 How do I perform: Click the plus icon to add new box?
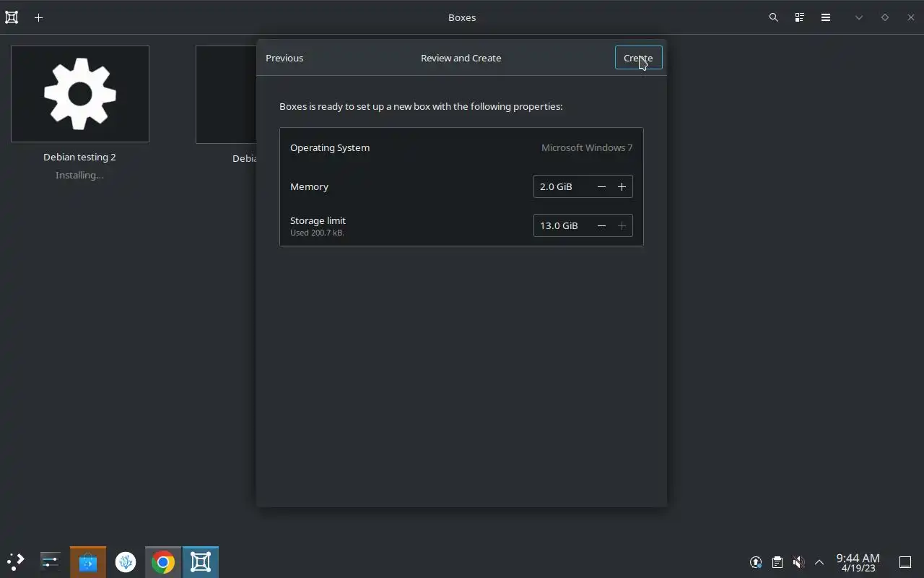[x=39, y=17]
